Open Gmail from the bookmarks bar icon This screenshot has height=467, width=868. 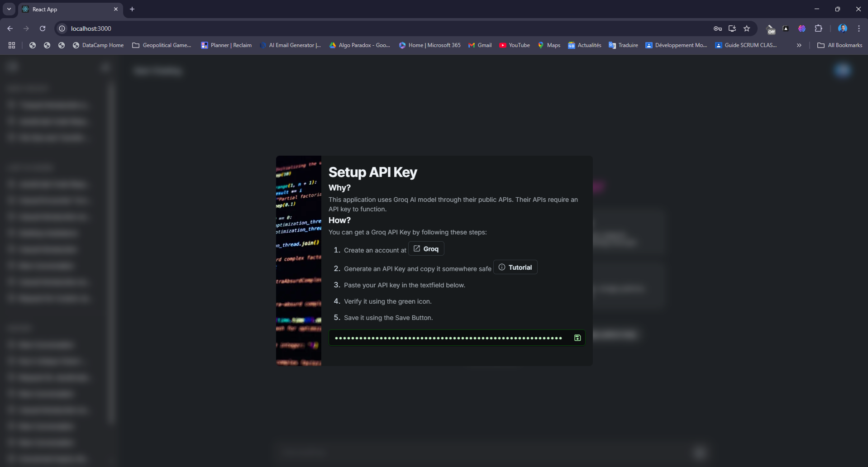472,45
